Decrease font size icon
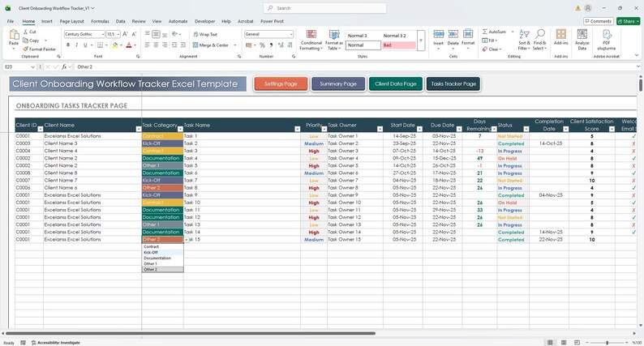 (x=134, y=34)
